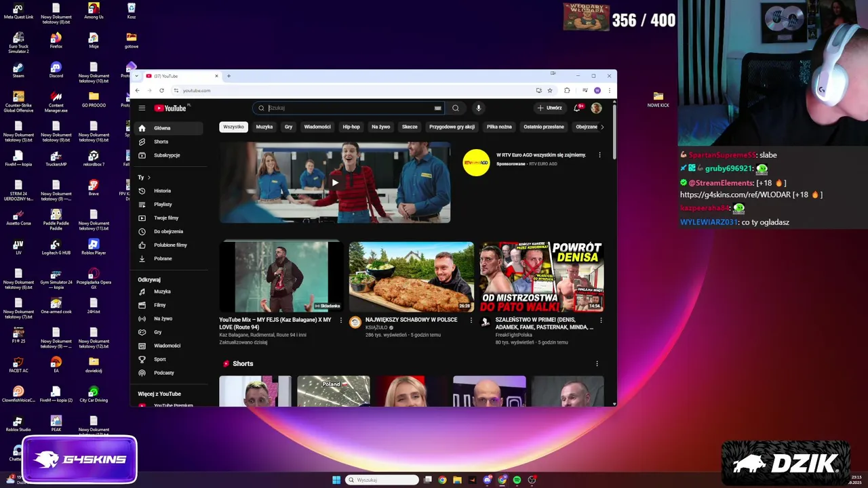
Task: Open Polubione filmy liked videos
Action: point(170,245)
